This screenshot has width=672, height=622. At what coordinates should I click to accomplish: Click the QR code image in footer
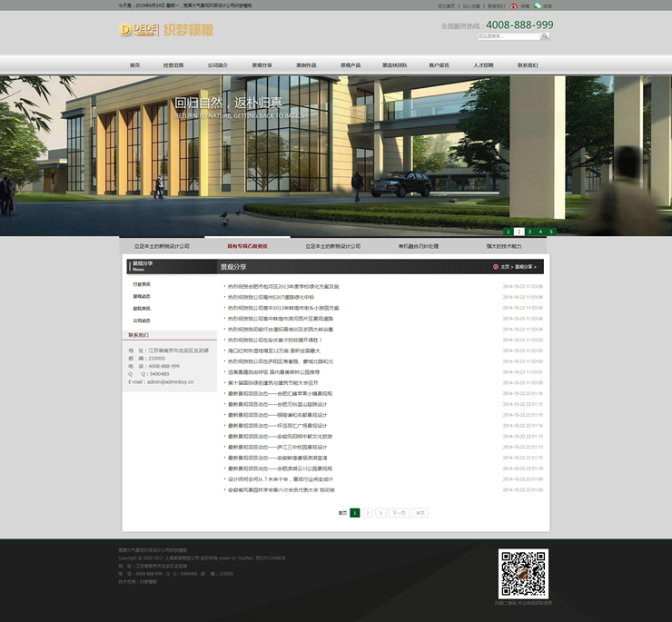pos(523,573)
